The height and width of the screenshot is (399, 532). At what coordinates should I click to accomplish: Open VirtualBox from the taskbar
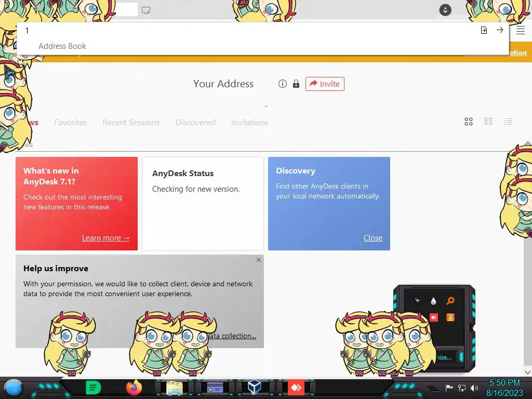[255, 387]
